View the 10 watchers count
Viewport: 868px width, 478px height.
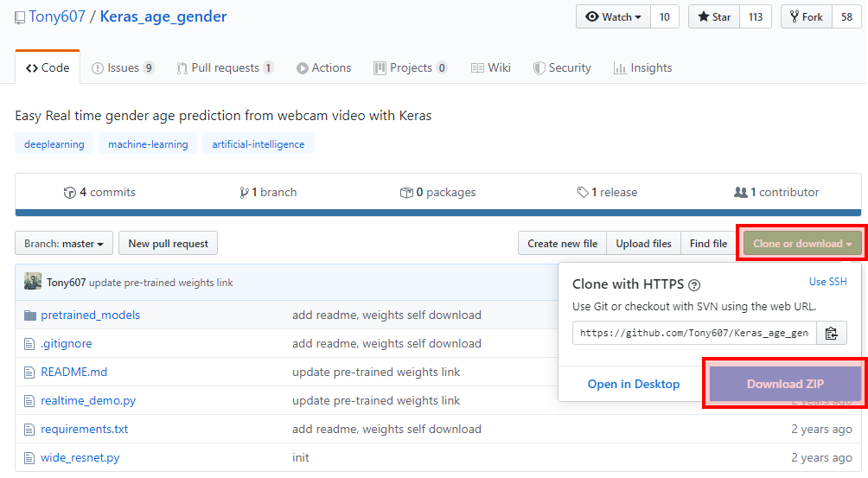click(x=664, y=16)
